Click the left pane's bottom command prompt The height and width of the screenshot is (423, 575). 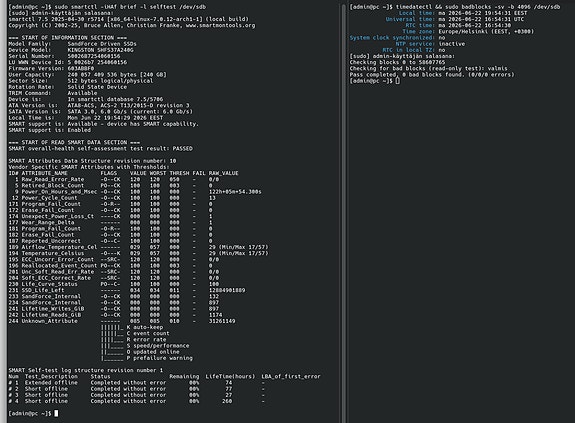[x=33, y=413]
